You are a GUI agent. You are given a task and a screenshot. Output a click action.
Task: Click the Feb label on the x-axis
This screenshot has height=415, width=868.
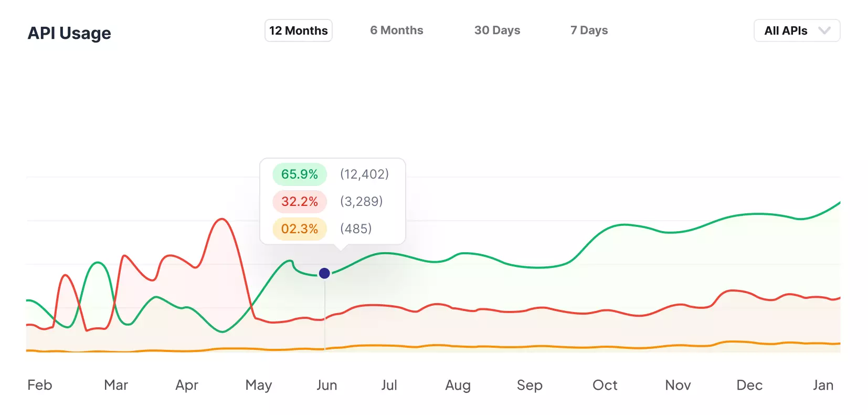[40, 385]
